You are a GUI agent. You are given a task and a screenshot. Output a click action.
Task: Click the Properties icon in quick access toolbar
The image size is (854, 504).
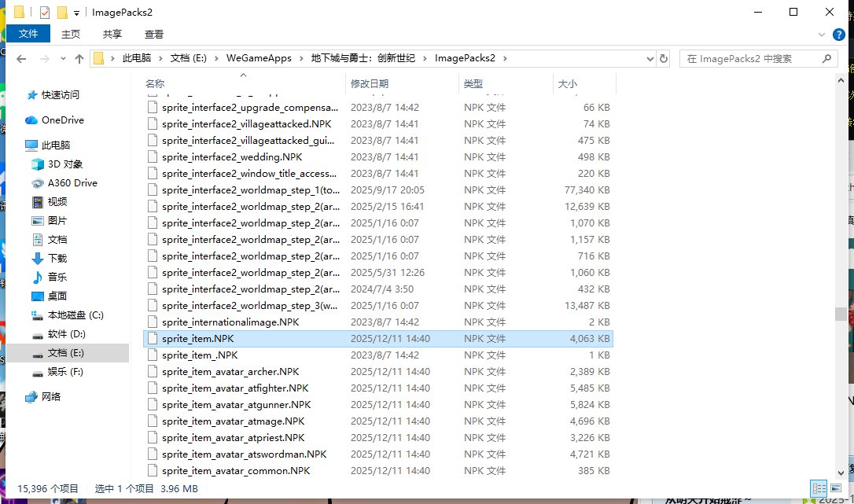(x=45, y=12)
